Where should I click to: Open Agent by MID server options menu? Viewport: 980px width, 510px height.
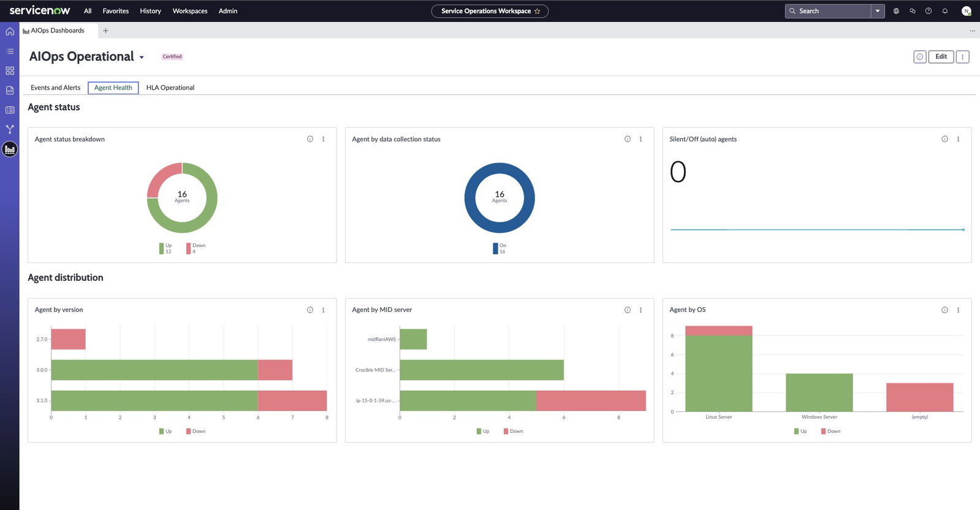(641, 310)
